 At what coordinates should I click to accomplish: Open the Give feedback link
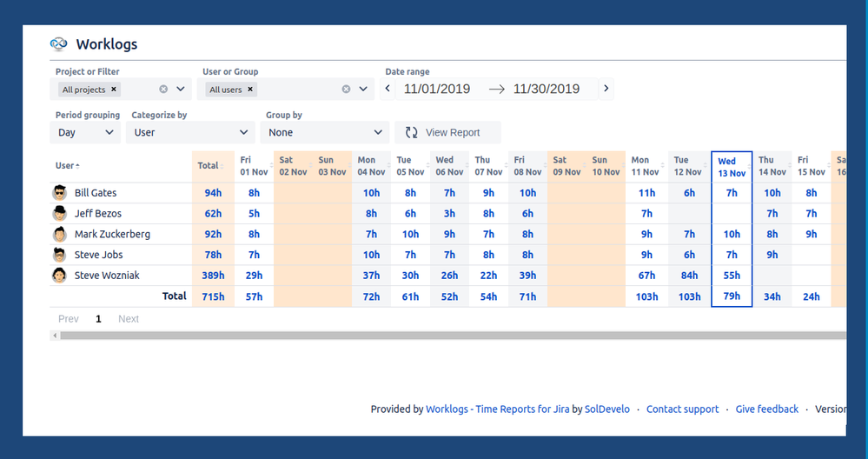pos(766,409)
